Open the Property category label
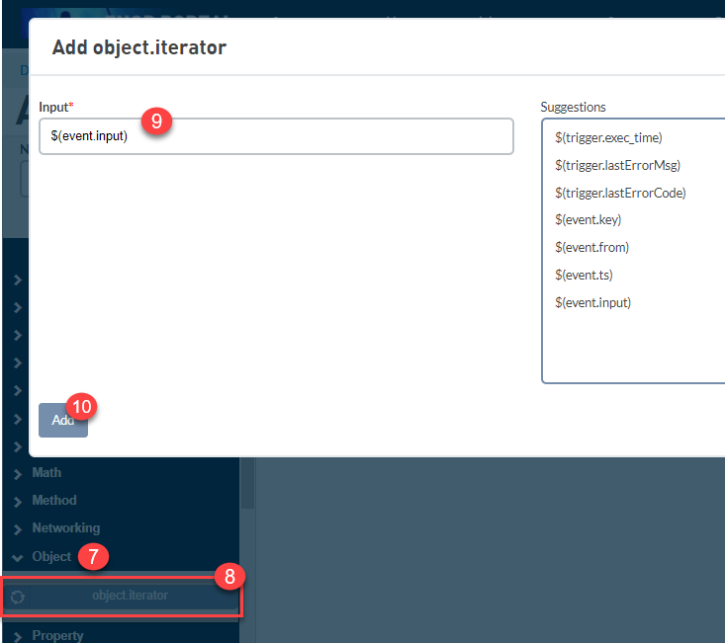Image resolution: width=725 pixels, height=643 pixels. coord(58,636)
